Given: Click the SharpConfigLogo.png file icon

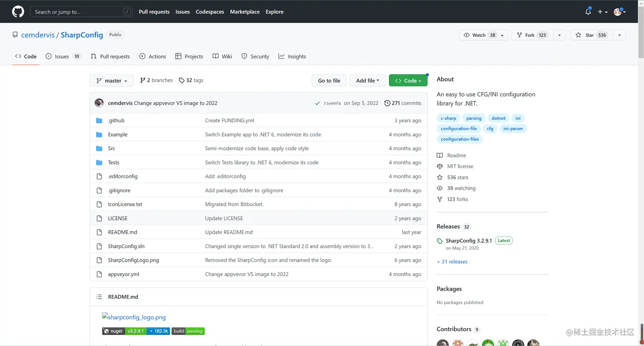Looking at the screenshot, I should point(99,260).
